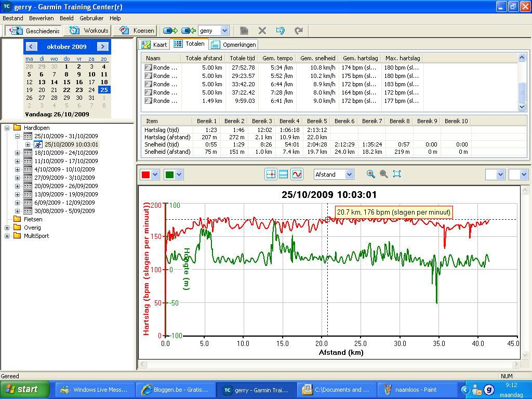Expand the week 18/10/2009 - 24/10/2009
Screen dimensions: 532x399
coord(17,153)
